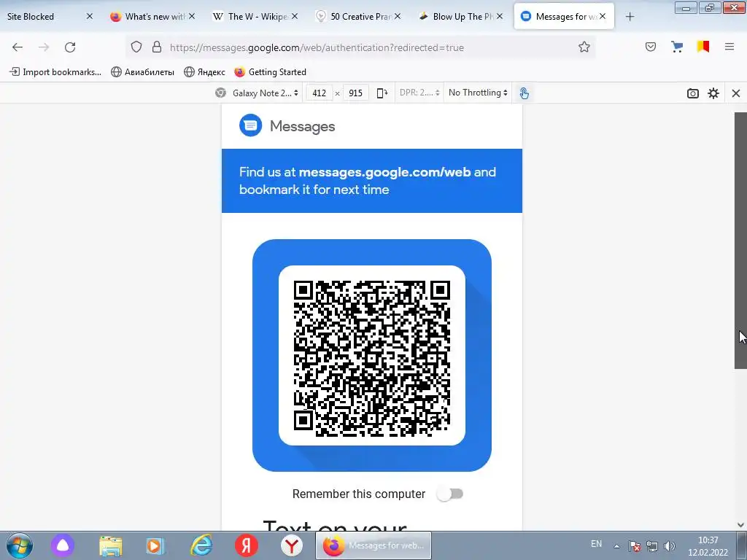Launch the media player taskbar icon
747x560 pixels.
[x=155, y=545]
